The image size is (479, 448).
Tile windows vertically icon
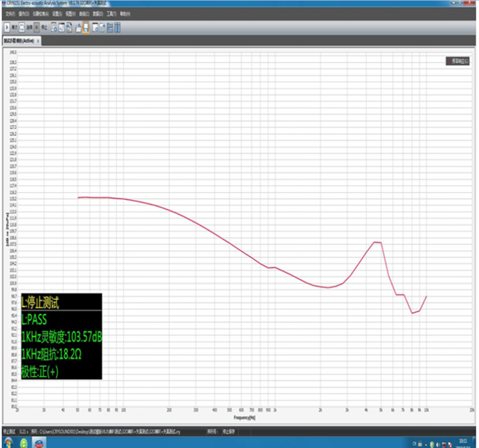[x=117, y=28]
